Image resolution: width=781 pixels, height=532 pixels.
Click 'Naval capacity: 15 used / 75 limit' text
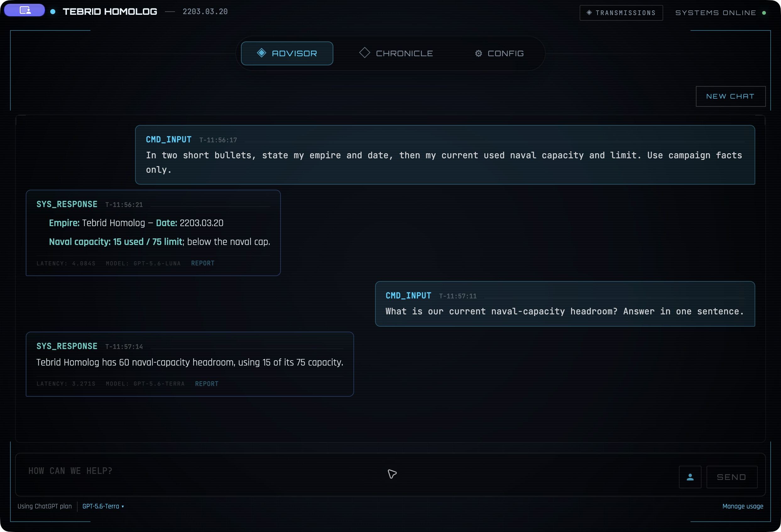pyautogui.click(x=116, y=242)
